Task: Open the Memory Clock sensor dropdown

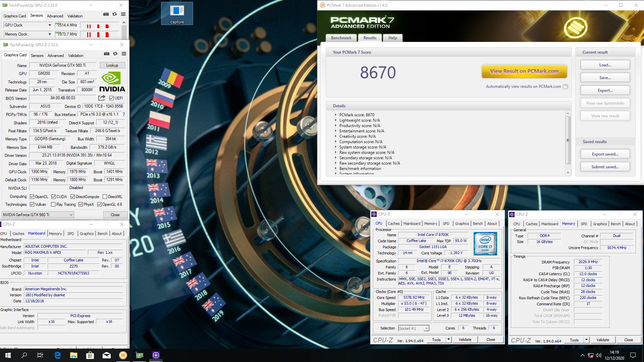Action: tap(50, 34)
